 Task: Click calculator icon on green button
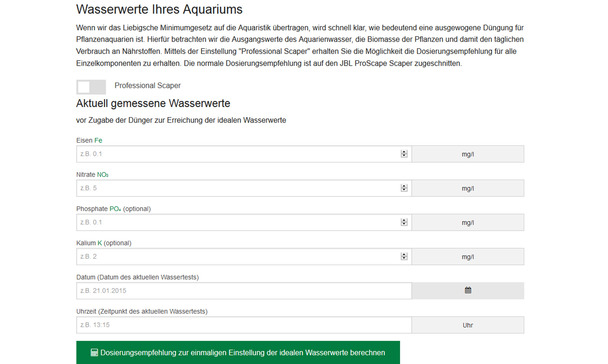94,352
